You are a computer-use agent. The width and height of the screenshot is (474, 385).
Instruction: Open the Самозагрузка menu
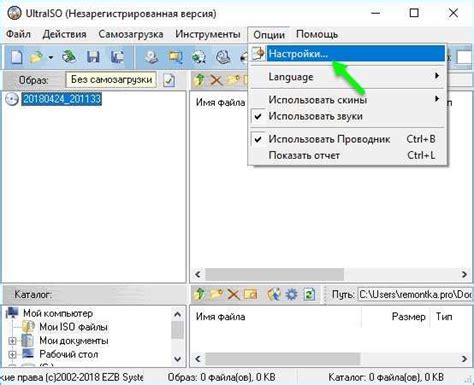click(x=131, y=34)
